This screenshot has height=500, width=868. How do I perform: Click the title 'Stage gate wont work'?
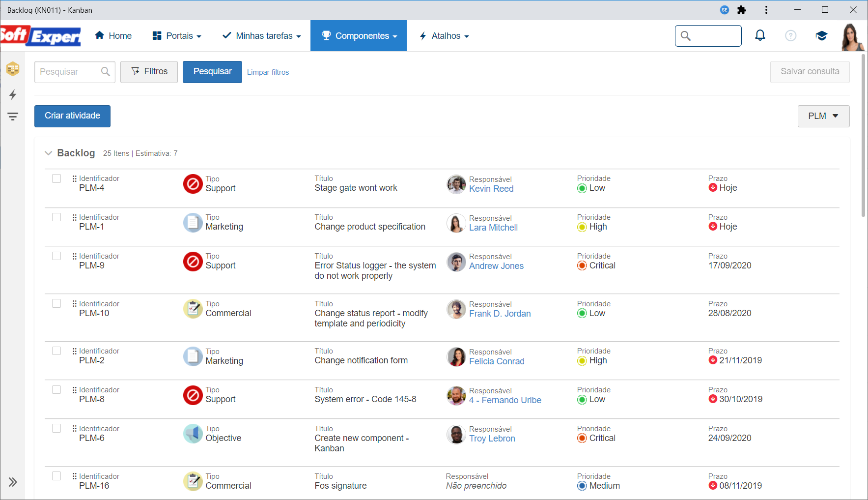coord(356,188)
